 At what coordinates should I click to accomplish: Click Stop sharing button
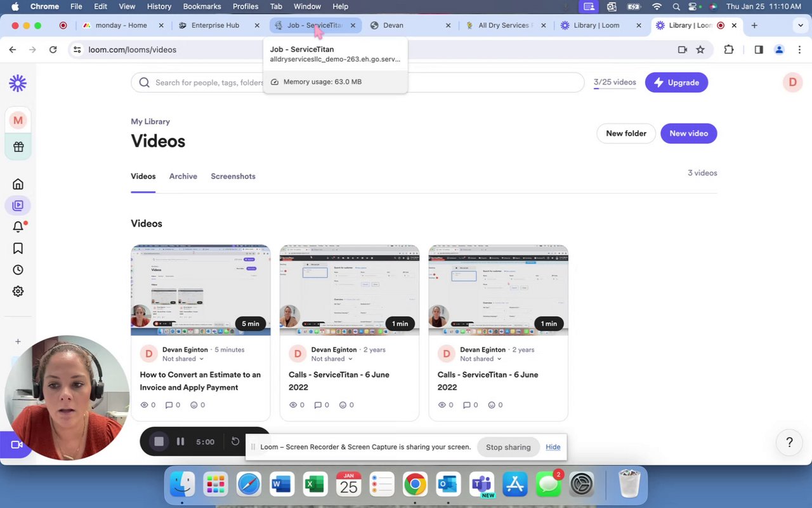click(508, 447)
